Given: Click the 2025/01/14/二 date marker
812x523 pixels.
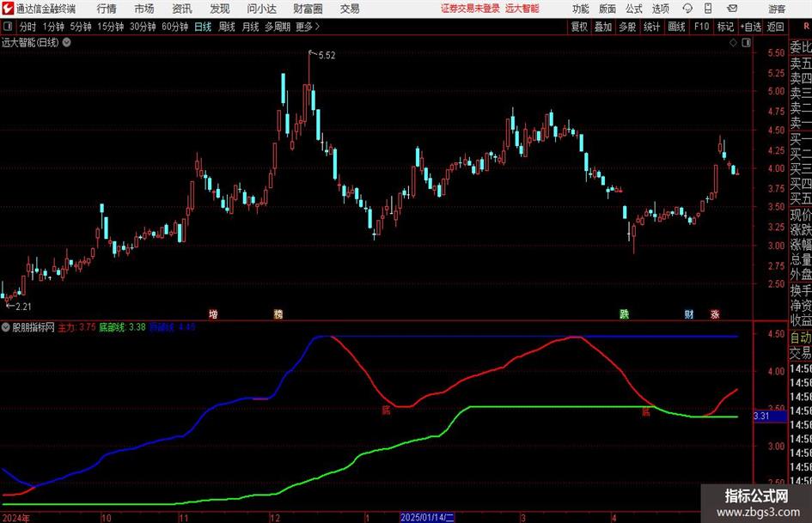Looking at the screenshot, I should [427, 517].
